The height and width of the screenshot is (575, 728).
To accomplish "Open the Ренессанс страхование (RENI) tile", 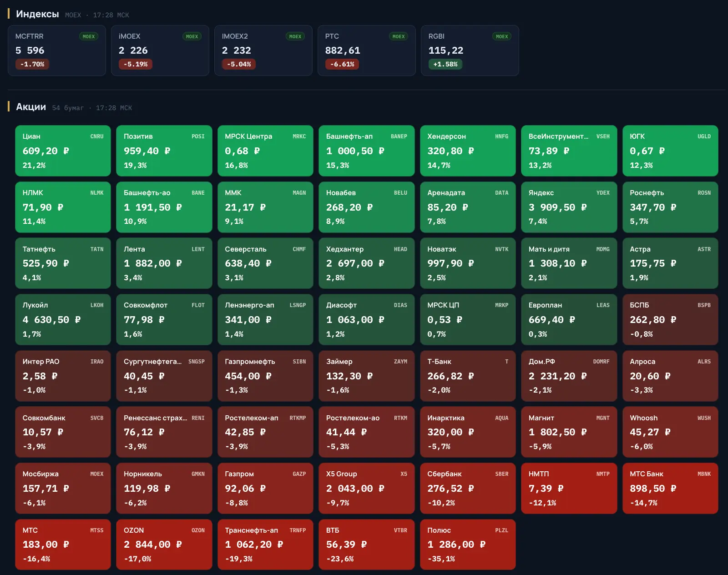I will tap(164, 432).
